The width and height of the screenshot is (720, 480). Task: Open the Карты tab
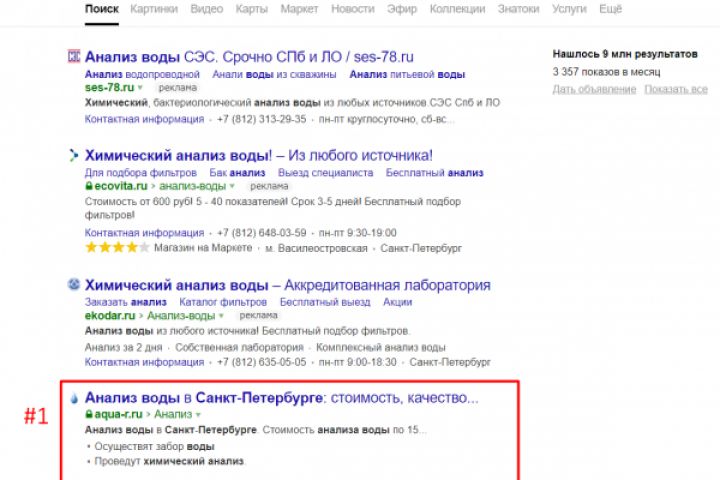tap(252, 9)
